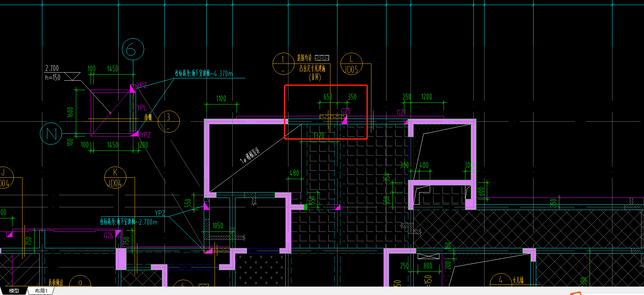Select the 女儿墙 label
Screen dimensions: 644x295
518,280
